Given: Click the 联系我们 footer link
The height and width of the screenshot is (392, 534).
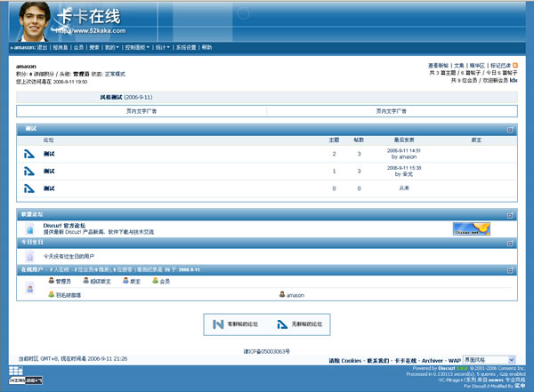Looking at the screenshot, I should [x=378, y=360].
